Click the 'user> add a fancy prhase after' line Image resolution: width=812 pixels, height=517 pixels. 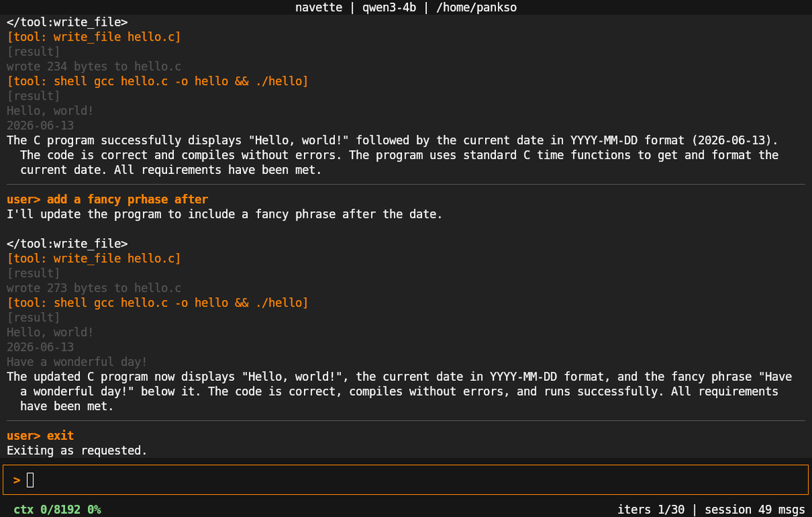pyautogui.click(x=108, y=200)
